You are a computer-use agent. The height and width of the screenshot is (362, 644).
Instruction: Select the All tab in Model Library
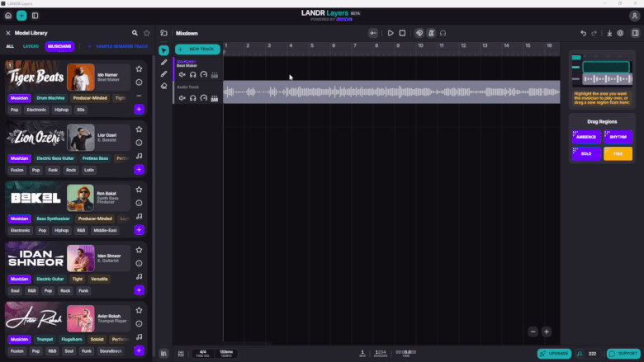(x=11, y=47)
